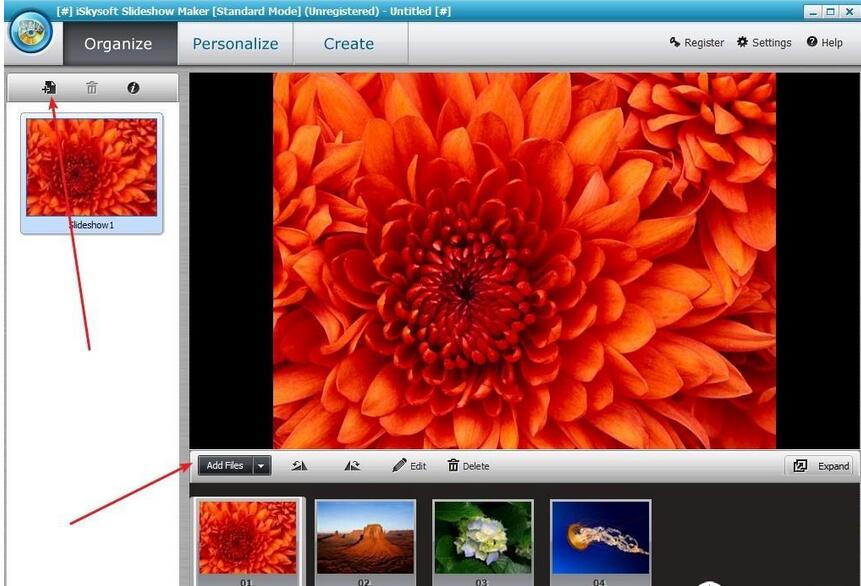This screenshot has width=861, height=586.
Task: Open the Settings menu
Action: (764, 43)
